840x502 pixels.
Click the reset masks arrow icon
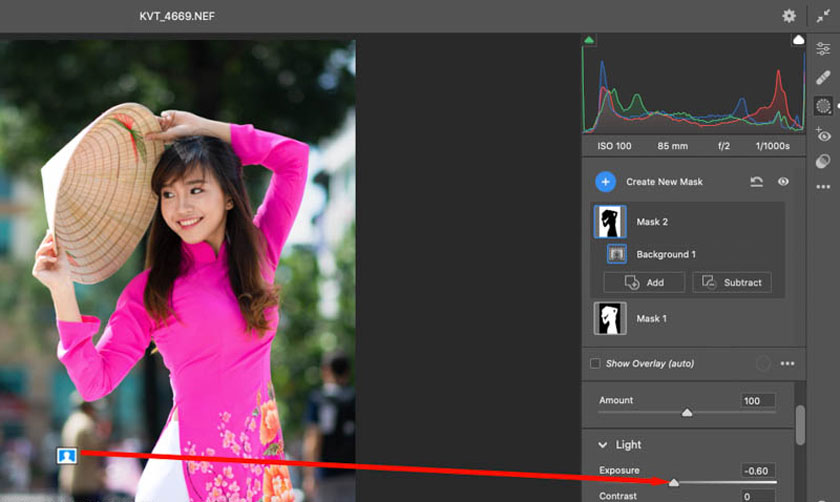(x=758, y=182)
